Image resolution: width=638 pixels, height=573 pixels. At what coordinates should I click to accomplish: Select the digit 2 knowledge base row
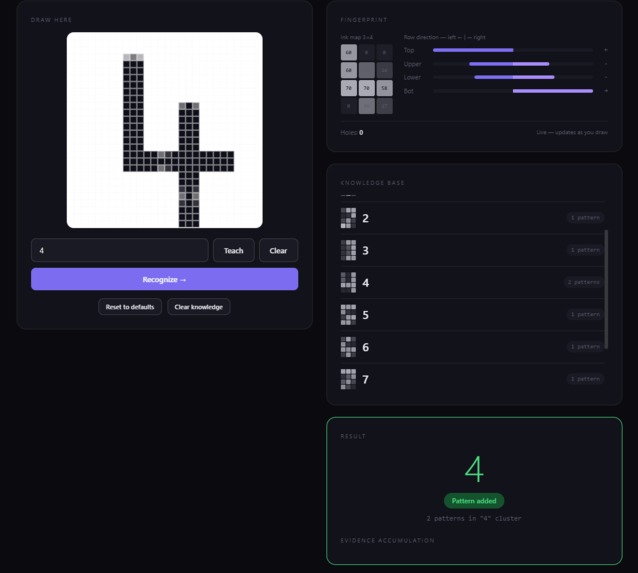[x=472, y=218]
